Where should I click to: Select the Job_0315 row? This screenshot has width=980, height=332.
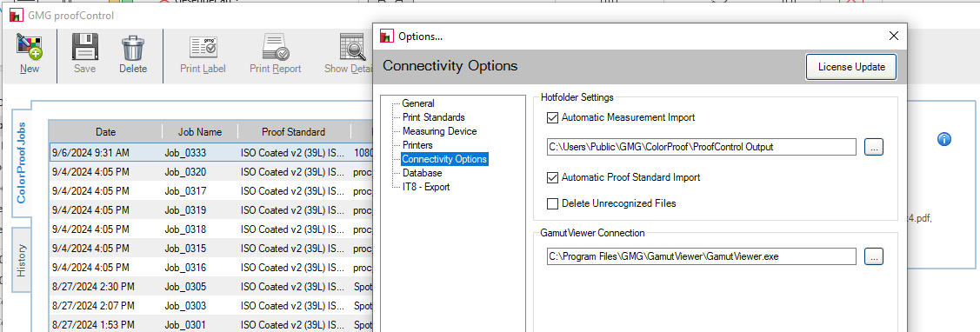tap(211, 249)
